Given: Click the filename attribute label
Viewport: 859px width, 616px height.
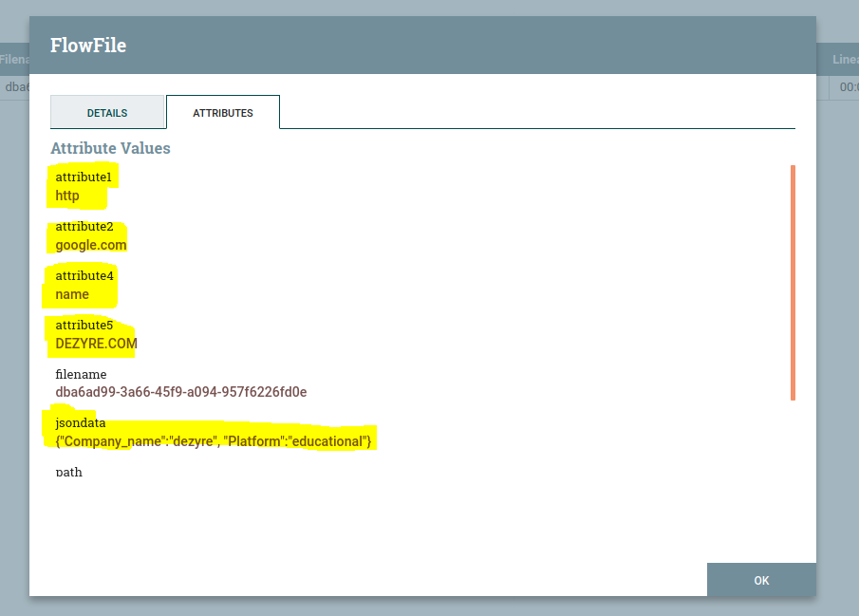Looking at the screenshot, I should click(x=81, y=375).
